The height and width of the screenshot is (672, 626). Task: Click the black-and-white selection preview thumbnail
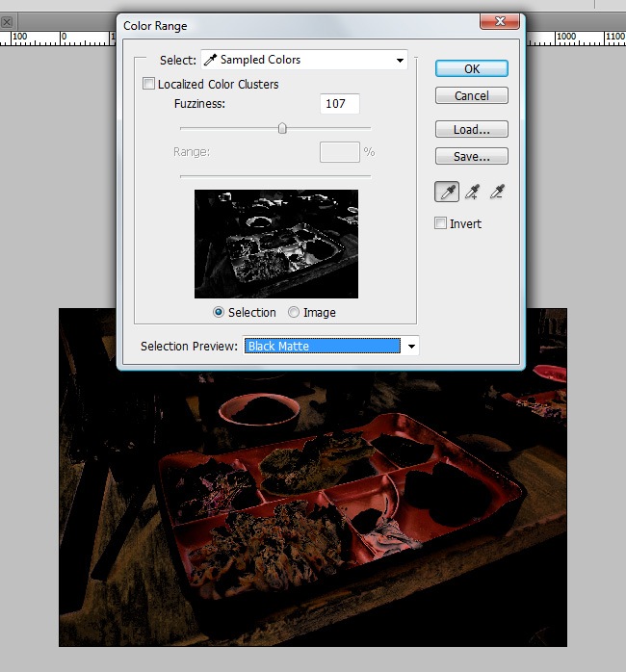(276, 244)
